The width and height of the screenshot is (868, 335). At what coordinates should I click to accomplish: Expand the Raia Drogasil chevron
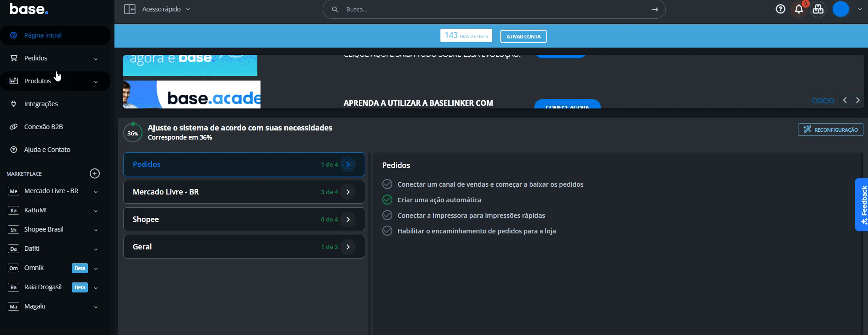(x=96, y=288)
